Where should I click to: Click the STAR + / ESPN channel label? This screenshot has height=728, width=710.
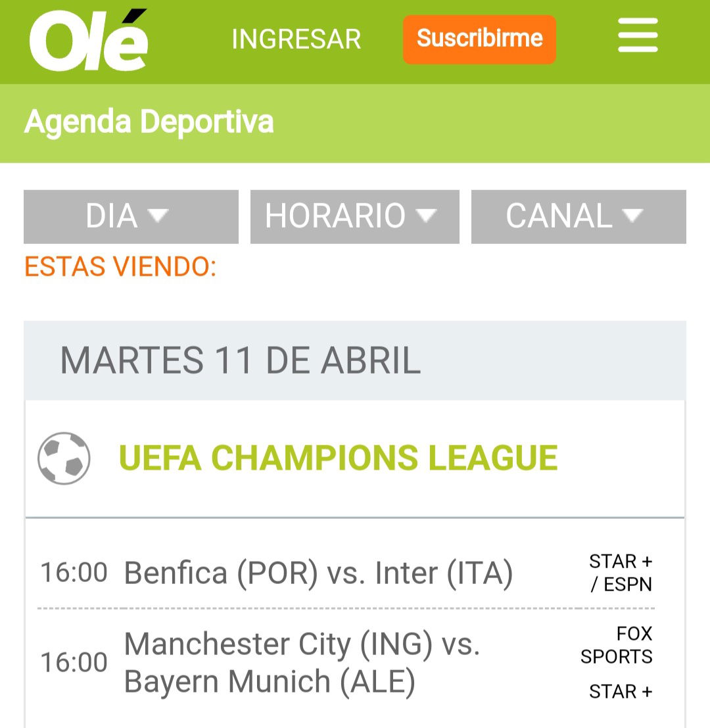point(621,572)
